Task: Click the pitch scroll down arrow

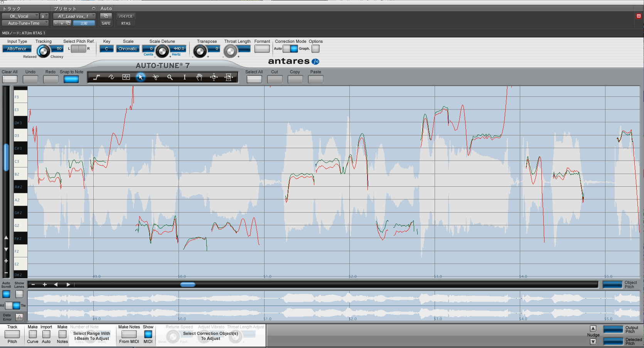Action: click(6, 249)
